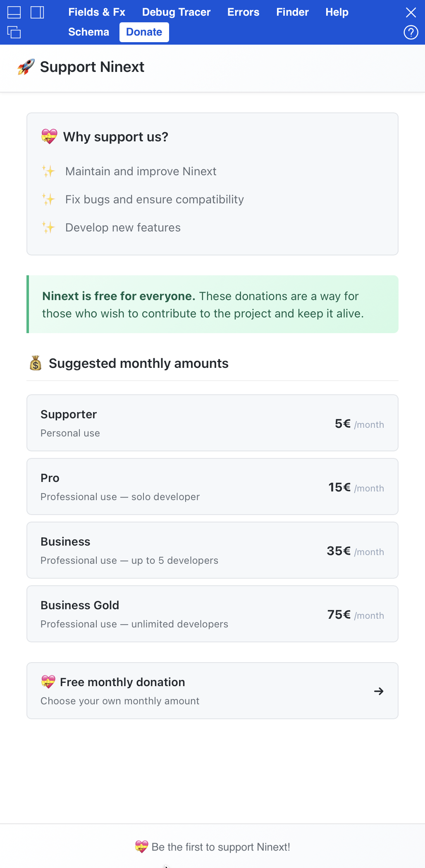Switch to the Schema tab

pyautogui.click(x=88, y=32)
